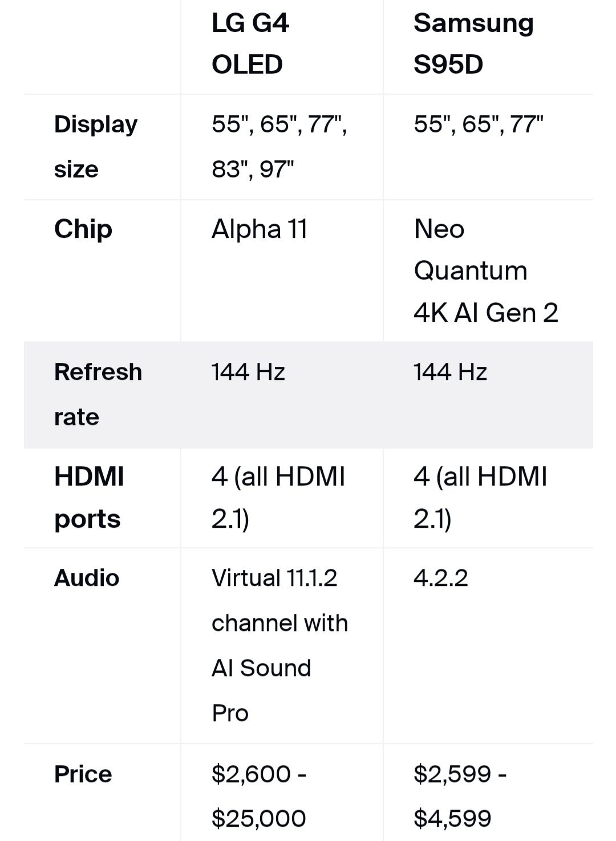Select the Display size row label
616x841 pixels.
(96, 147)
